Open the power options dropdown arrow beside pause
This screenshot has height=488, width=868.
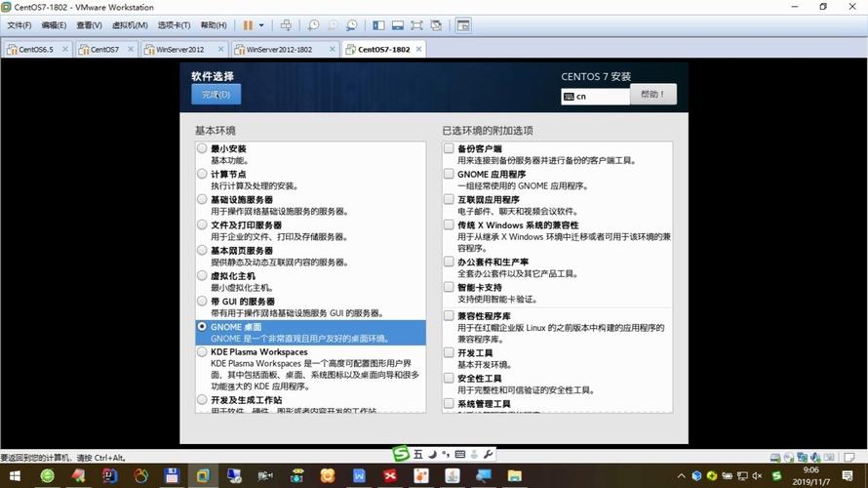click(261, 24)
